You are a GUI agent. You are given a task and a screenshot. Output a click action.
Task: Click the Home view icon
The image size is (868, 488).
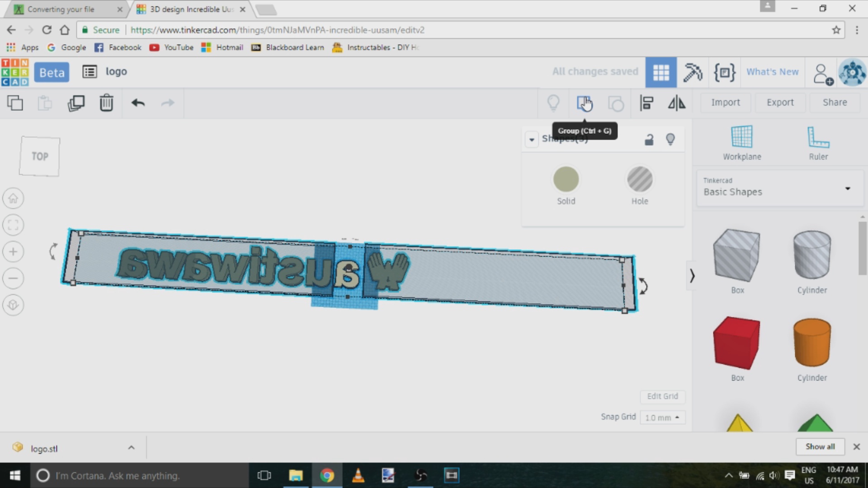13,198
